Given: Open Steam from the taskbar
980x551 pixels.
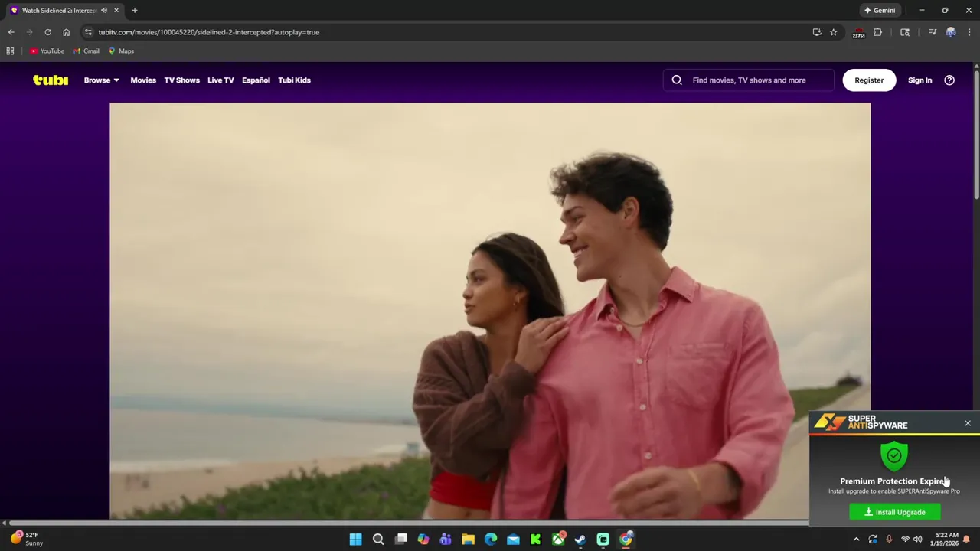Looking at the screenshot, I should click(580, 540).
